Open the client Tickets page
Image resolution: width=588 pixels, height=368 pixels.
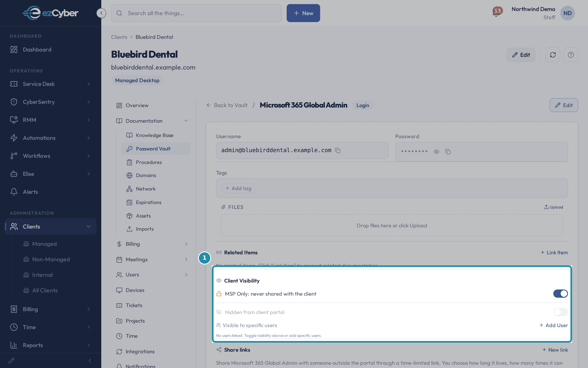tap(153, 305)
